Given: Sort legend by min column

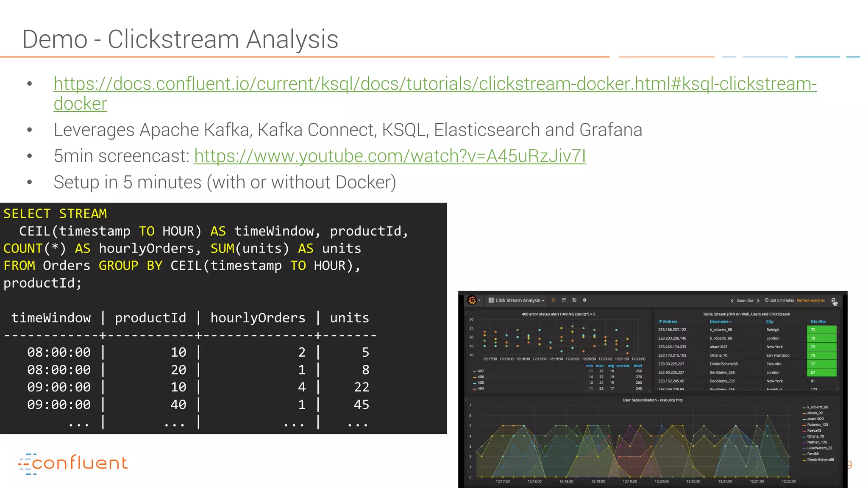Looking at the screenshot, I should click(x=590, y=366).
